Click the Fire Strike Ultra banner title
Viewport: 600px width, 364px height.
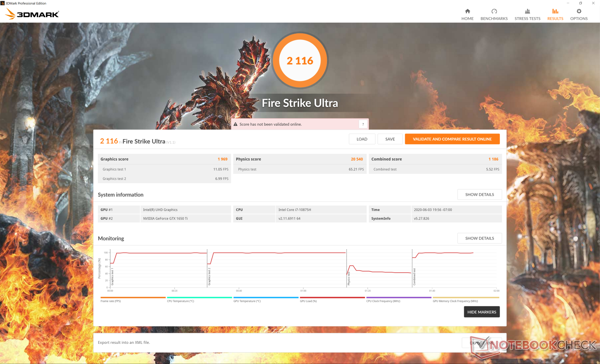click(x=300, y=103)
